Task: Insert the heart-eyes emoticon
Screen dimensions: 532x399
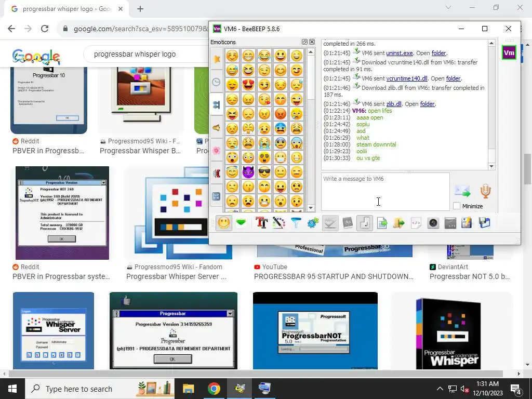Action: pyautogui.click(x=248, y=85)
